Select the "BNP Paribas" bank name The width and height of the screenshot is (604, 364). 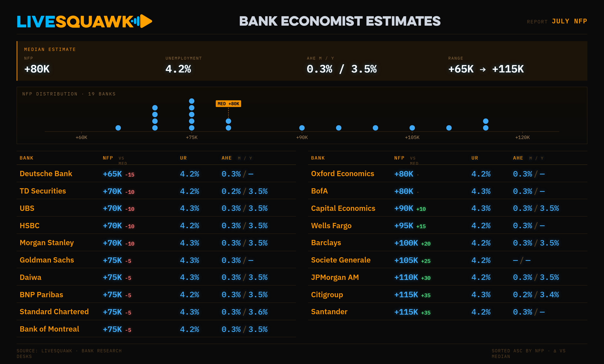(x=41, y=294)
